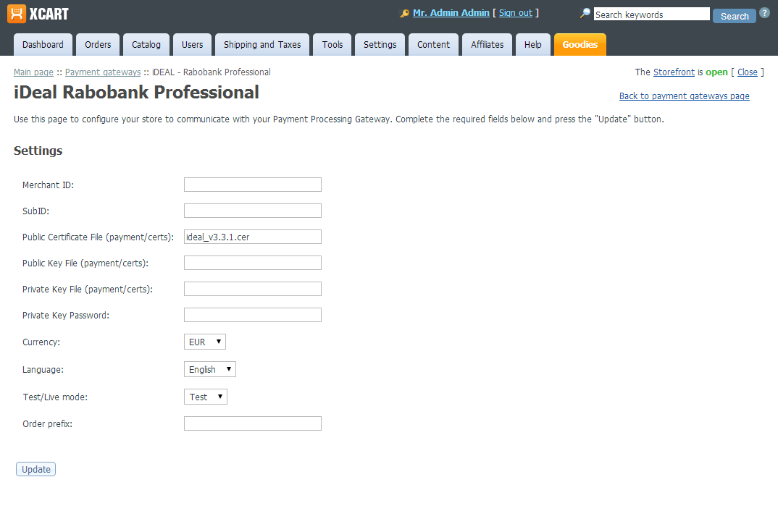778x532 pixels.
Task: Go to the Users tab
Action: coord(193,45)
